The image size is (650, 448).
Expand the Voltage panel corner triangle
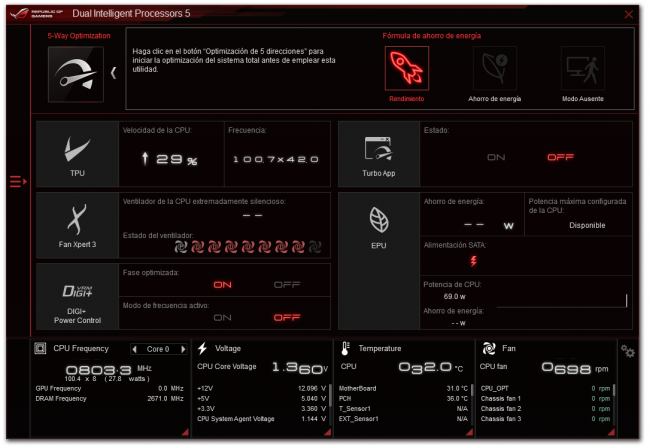[x=327, y=432]
